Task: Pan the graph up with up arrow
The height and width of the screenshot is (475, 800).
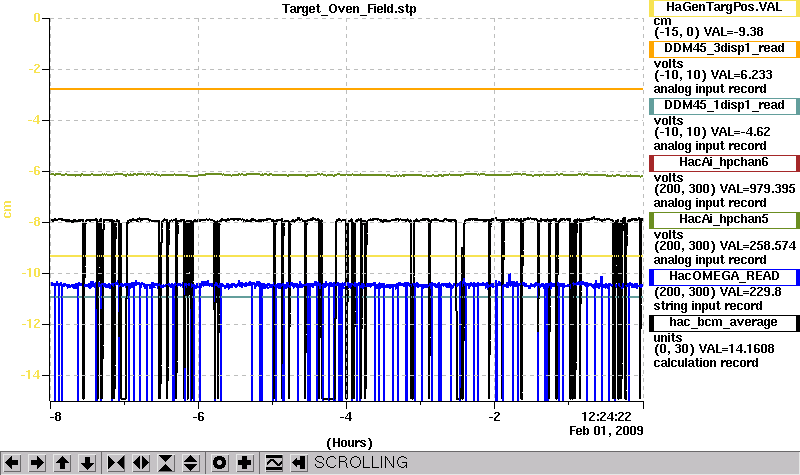Action: (x=62, y=463)
